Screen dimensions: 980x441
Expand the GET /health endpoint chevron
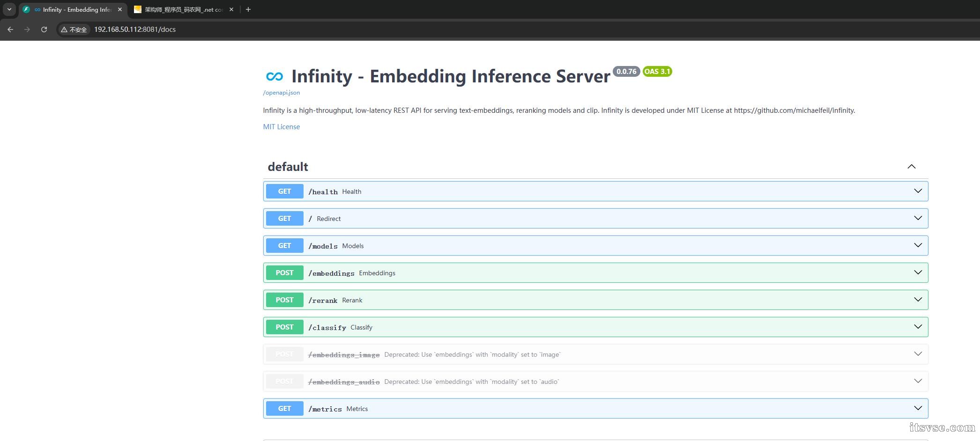click(x=918, y=191)
